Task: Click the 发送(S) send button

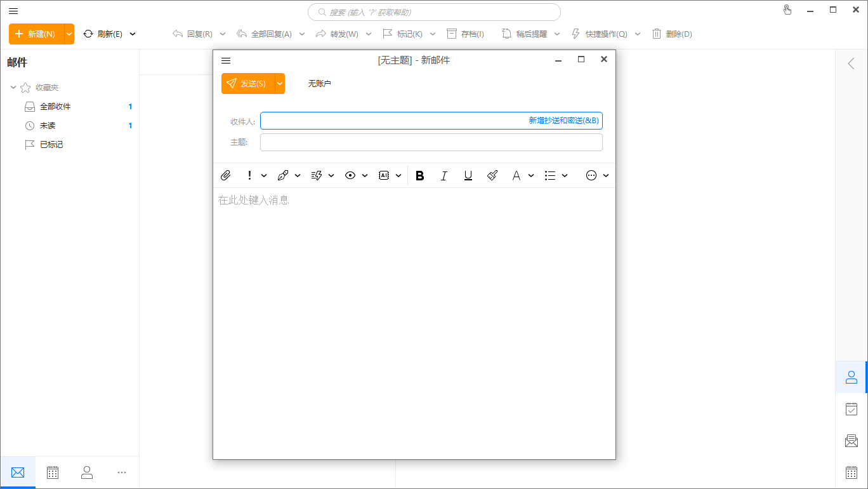Action: [x=247, y=84]
